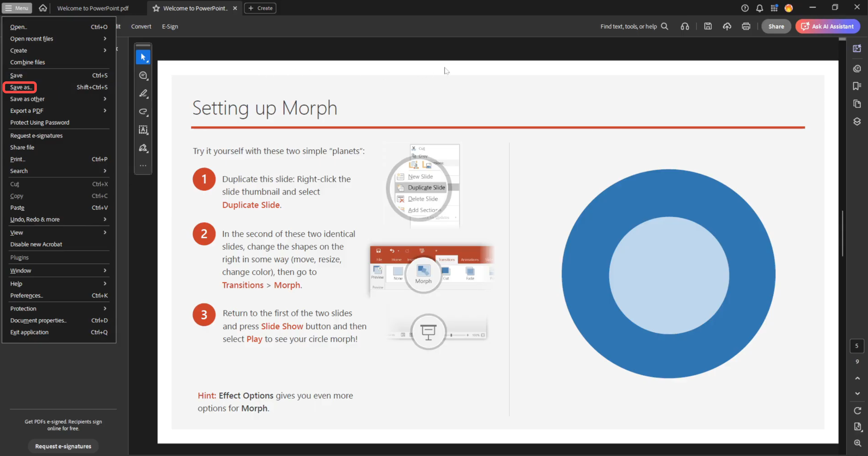868x456 pixels.
Task: Expand the Open recent files submenu
Action: [x=59, y=39]
